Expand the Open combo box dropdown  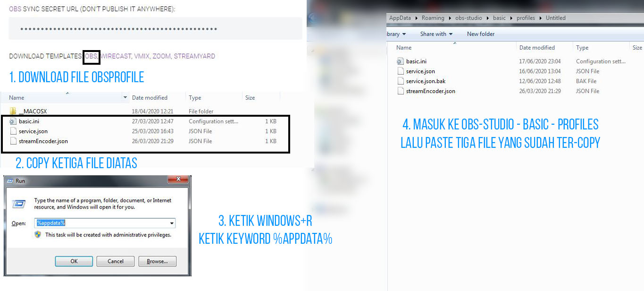point(172,223)
